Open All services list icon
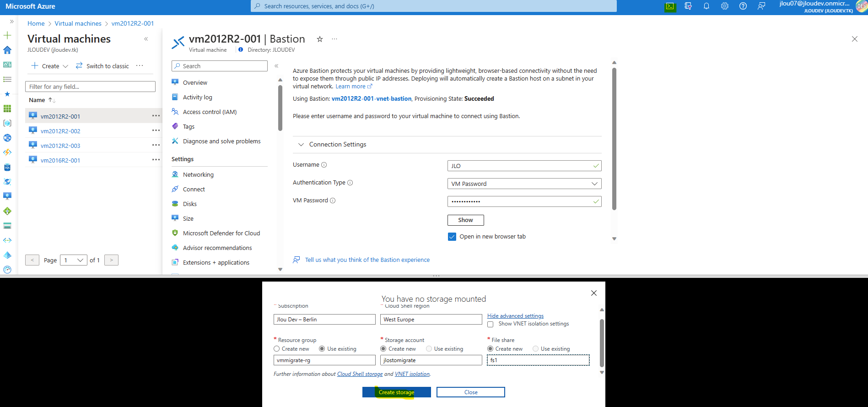868x407 pixels. tap(7, 79)
